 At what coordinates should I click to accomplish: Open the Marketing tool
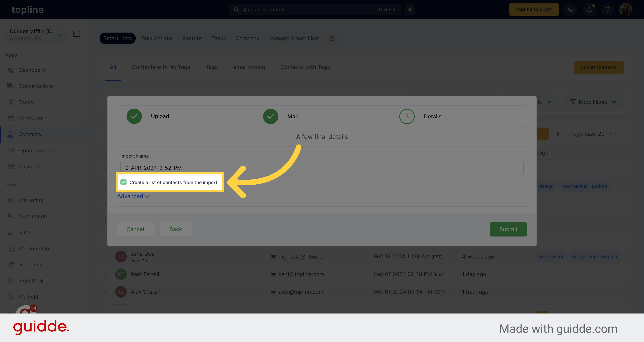click(31, 200)
